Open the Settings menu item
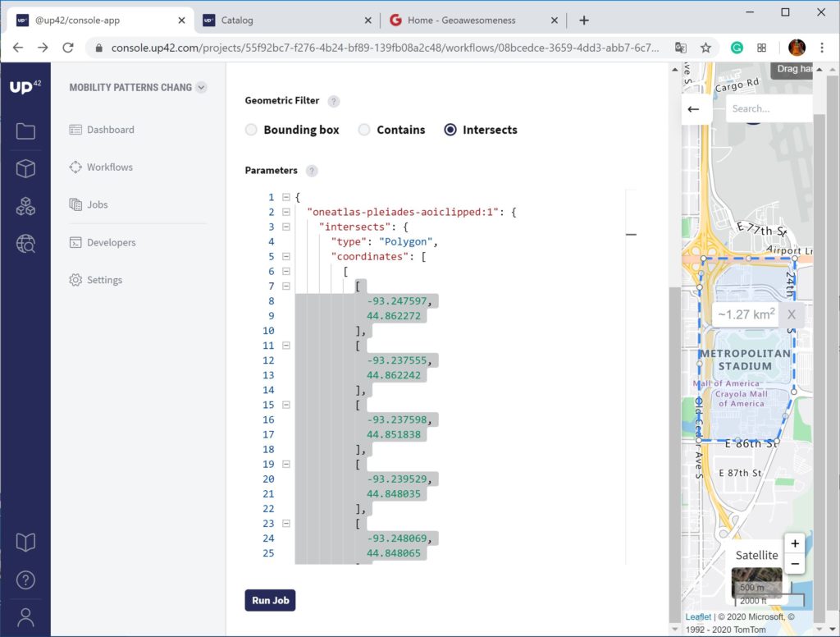 95,280
